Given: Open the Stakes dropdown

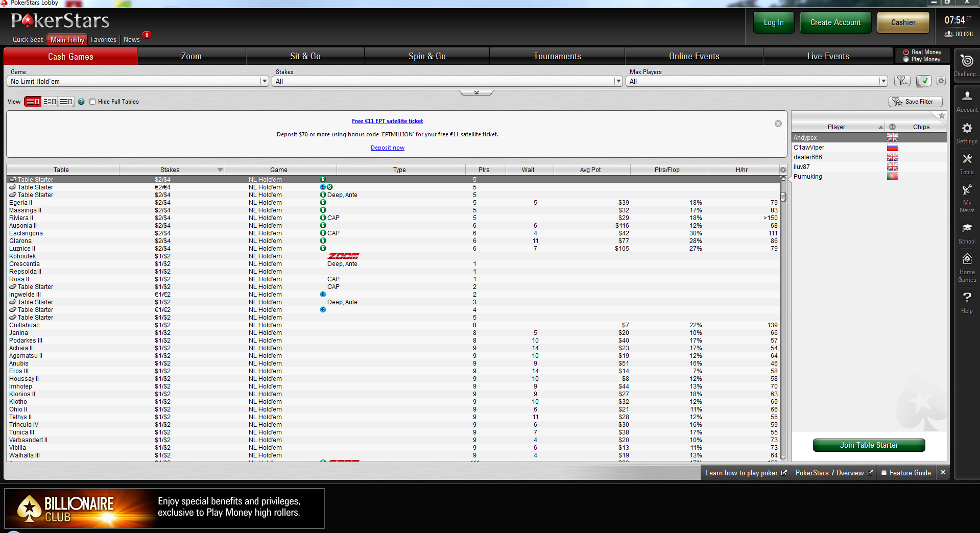Looking at the screenshot, I should [x=447, y=81].
